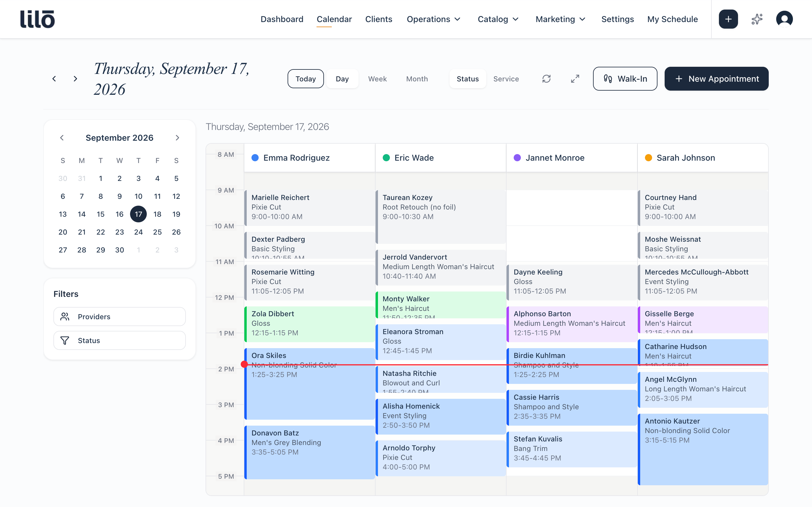The image size is (812, 507).
Task: Switch coloring to Service mode
Action: (x=506, y=79)
